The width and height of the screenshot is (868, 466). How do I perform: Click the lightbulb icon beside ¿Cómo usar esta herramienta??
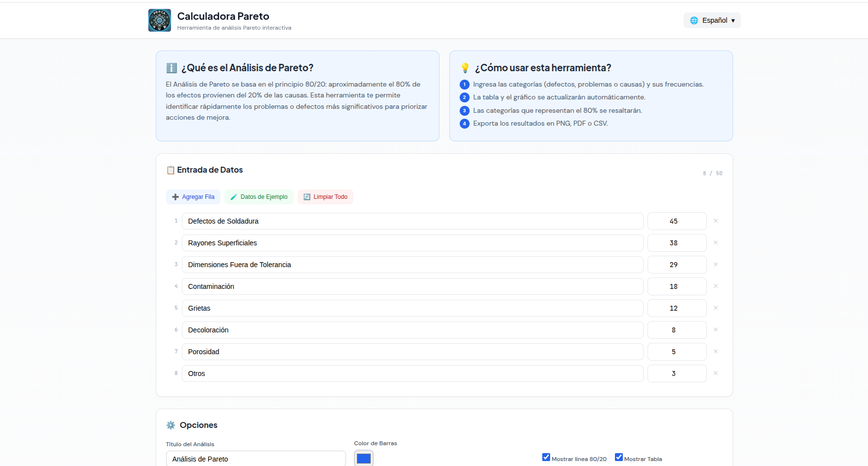pos(465,68)
